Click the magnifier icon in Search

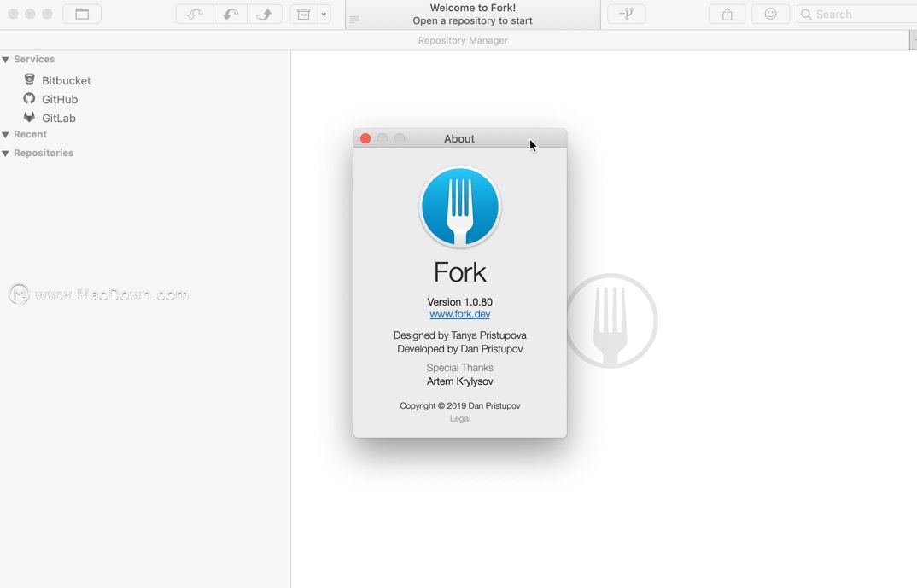pyautogui.click(x=806, y=14)
